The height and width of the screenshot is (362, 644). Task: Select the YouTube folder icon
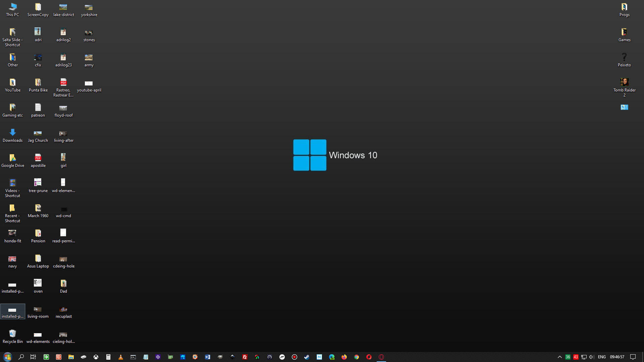click(x=13, y=85)
